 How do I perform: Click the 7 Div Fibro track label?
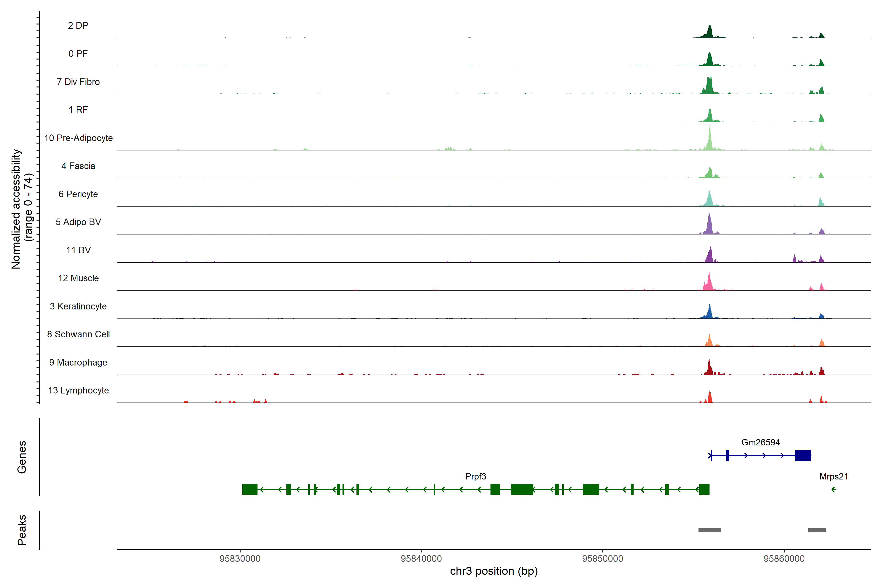[x=78, y=82]
